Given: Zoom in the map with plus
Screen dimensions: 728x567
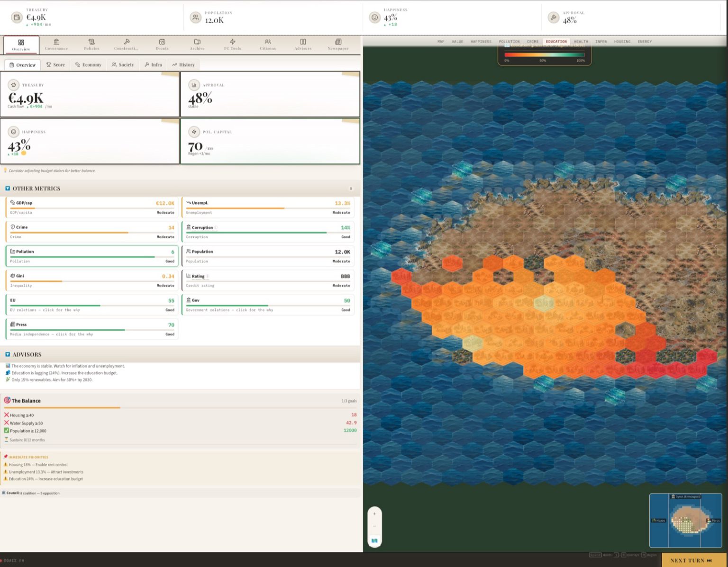Looking at the screenshot, I should [374, 513].
